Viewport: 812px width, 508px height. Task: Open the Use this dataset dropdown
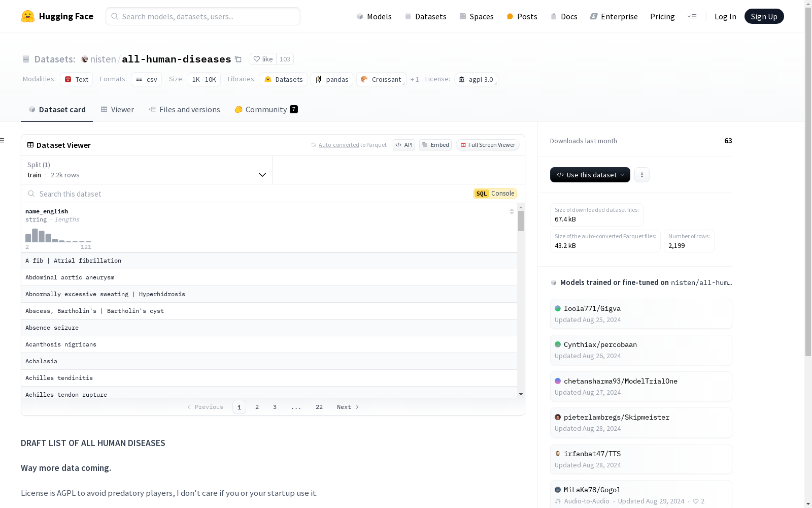(590, 175)
